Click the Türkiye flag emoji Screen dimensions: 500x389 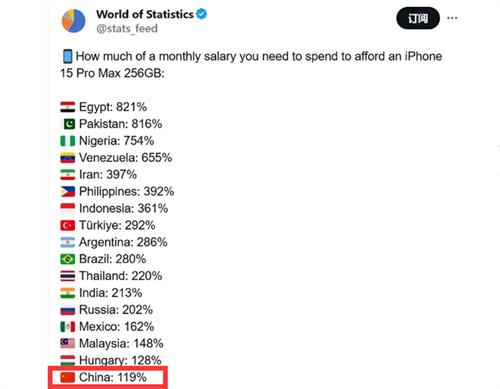click(x=68, y=225)
